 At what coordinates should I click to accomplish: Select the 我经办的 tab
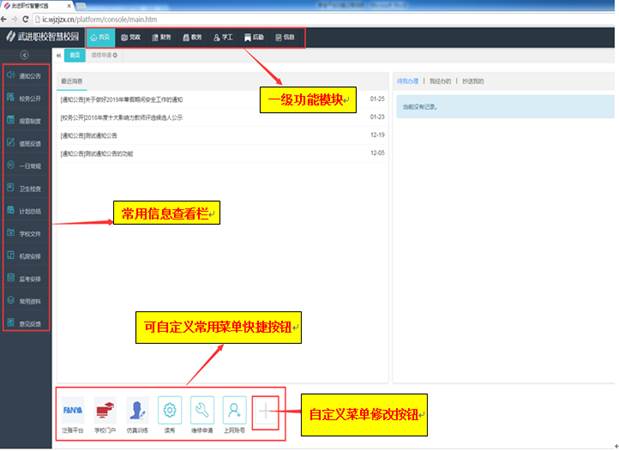coord(440,81)
